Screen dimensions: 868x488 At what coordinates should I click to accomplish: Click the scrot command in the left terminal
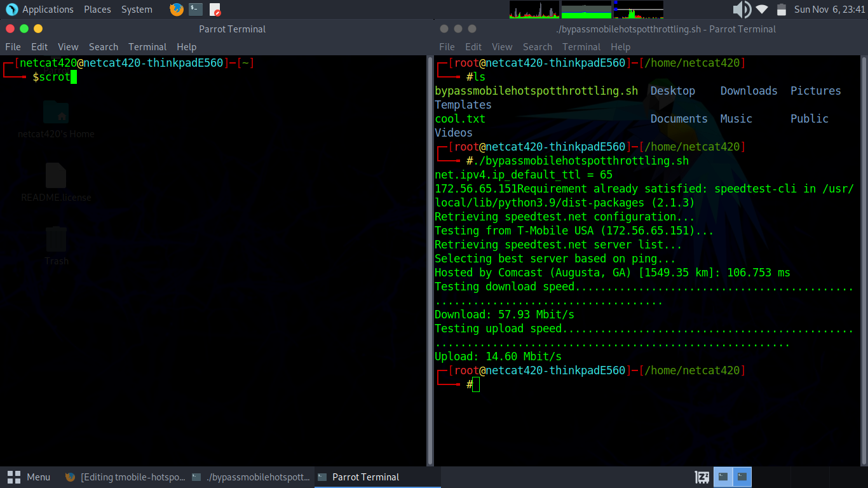coord(55,77)
